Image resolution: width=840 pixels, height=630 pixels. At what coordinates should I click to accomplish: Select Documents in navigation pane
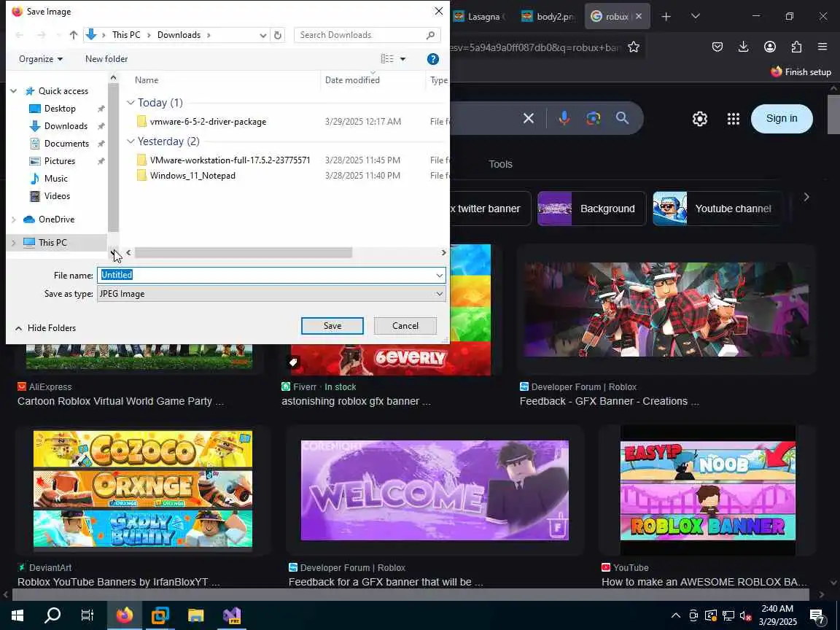pyautogui.click(x=66, y=144)
